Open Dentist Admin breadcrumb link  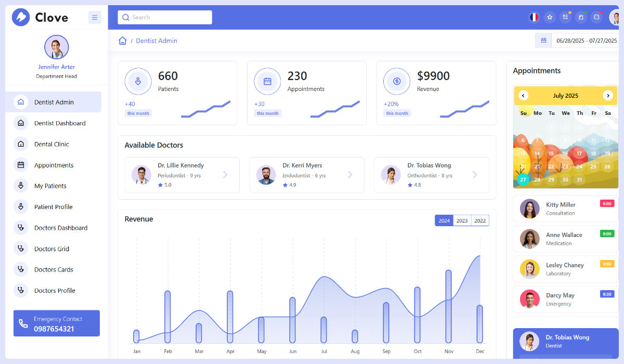pos(156,41)
